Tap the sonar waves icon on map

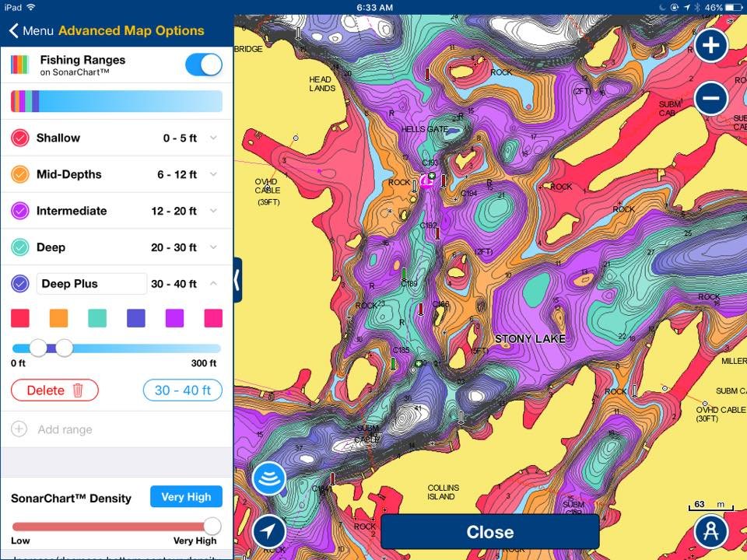tap(268, 478)
